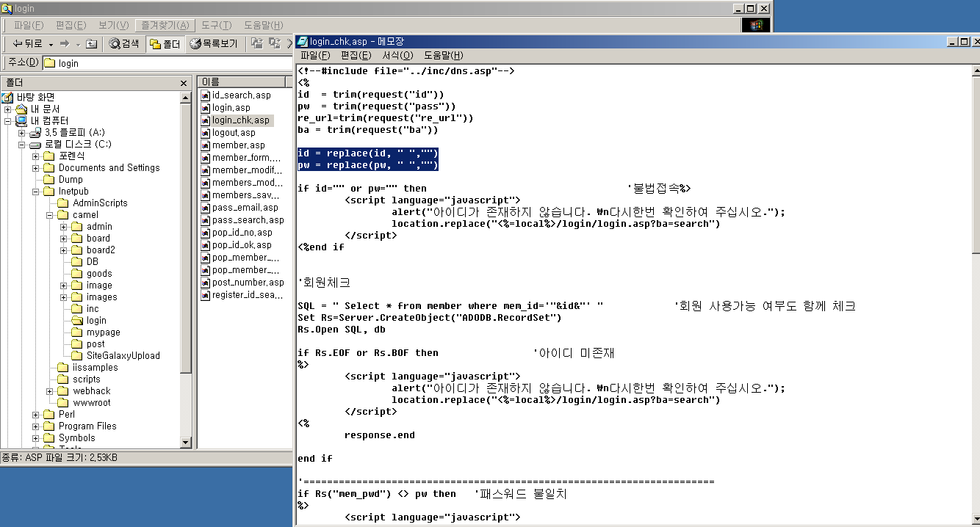Open Explorer 즐겨찾기(A) menu
980x527 pixels.
pyautogui.click(x=165, y=25)
